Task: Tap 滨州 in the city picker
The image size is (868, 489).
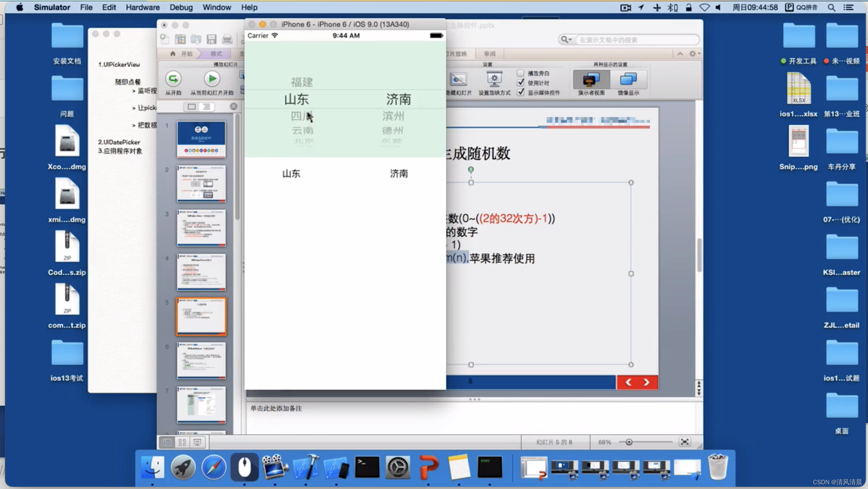Action: [x=393, y=116]
